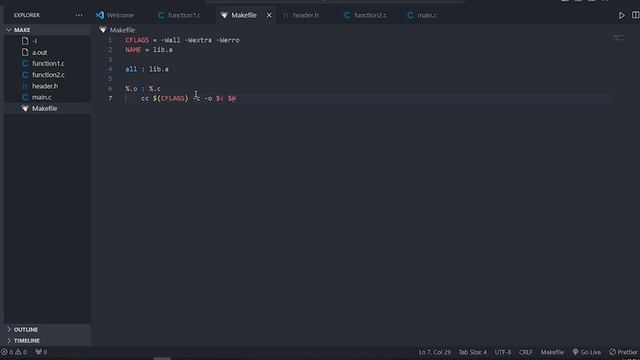Switch to the header.h tab

pos(301,15)
